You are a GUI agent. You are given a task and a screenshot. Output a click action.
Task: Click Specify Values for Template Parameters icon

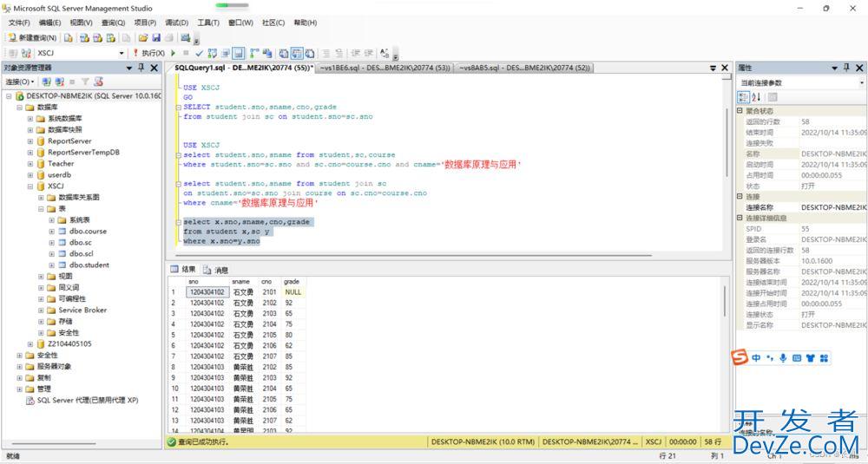click(385, 53)
